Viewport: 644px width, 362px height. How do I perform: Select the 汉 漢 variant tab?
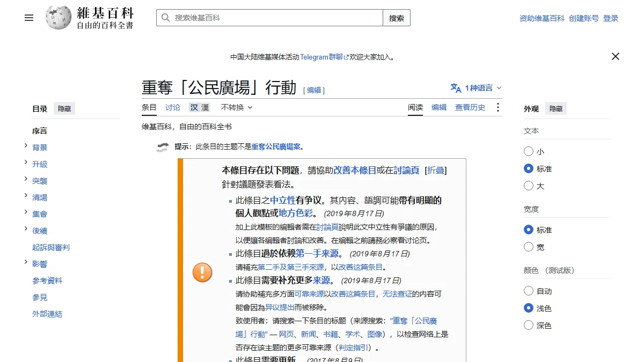click(x=199, y=107)
